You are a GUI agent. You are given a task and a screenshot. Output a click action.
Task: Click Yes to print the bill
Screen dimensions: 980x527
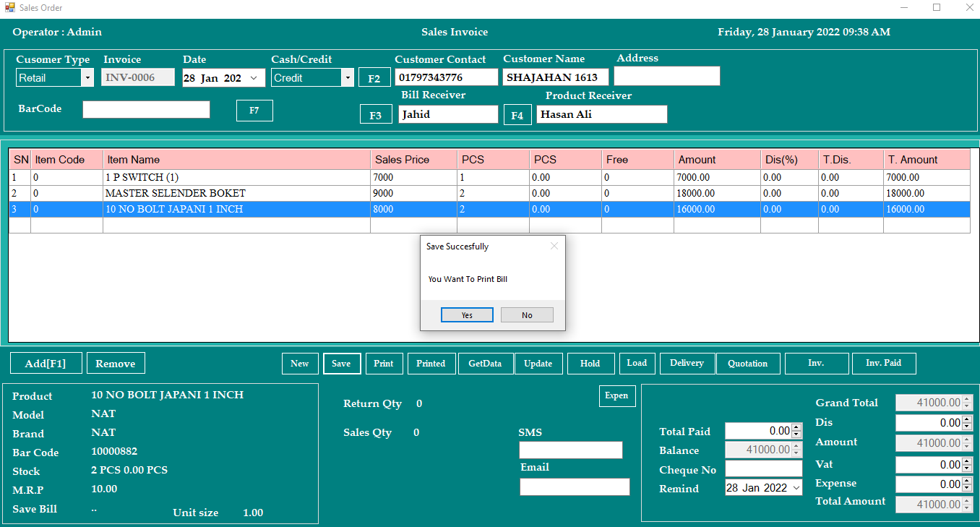(x=467, y=315)
